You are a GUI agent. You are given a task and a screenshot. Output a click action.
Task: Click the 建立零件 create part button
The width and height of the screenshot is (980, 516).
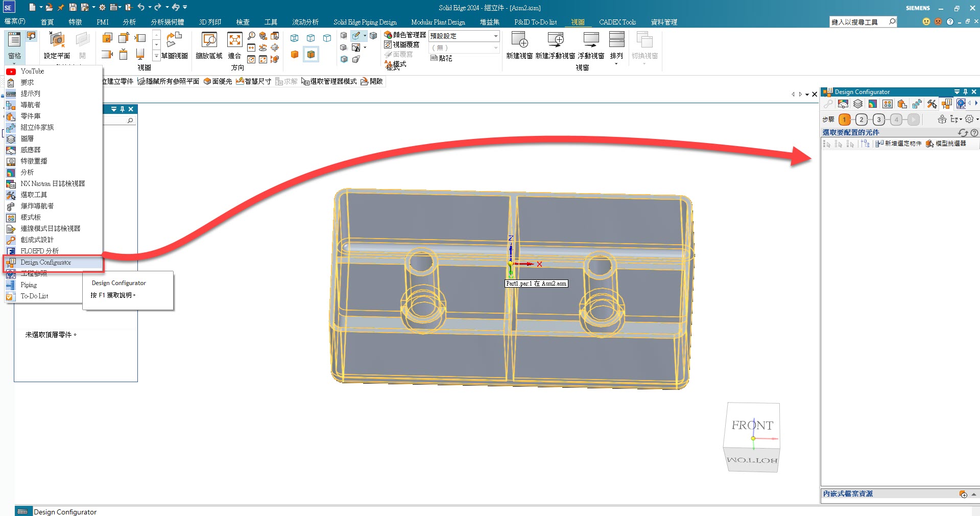pos(118,81)
